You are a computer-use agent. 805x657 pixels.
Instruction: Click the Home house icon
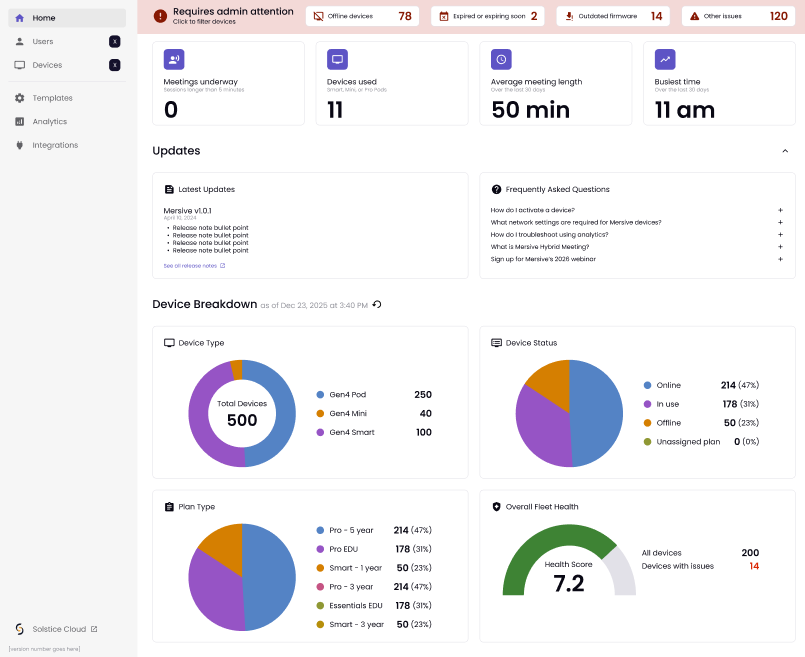coord(20,18)
